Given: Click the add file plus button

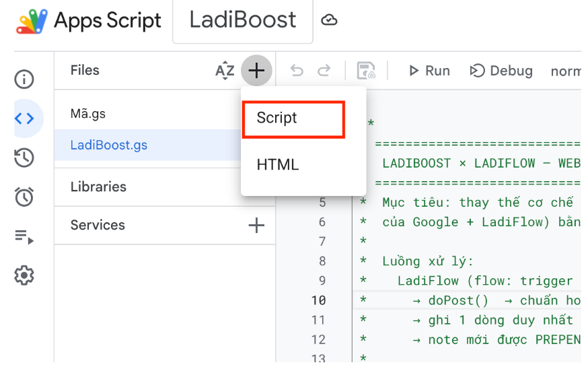Looking at the screenshot, I should pyautogui.click(x=256, y=70).
